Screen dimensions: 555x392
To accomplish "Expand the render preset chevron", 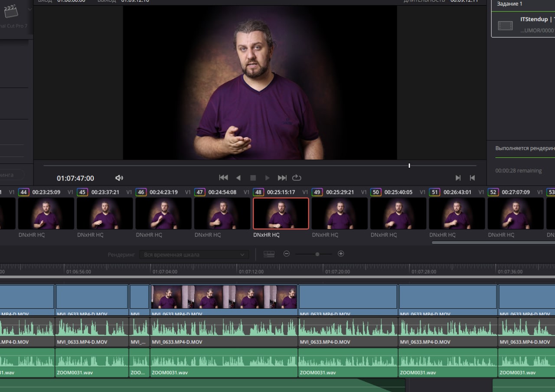I will coord(30,9).
